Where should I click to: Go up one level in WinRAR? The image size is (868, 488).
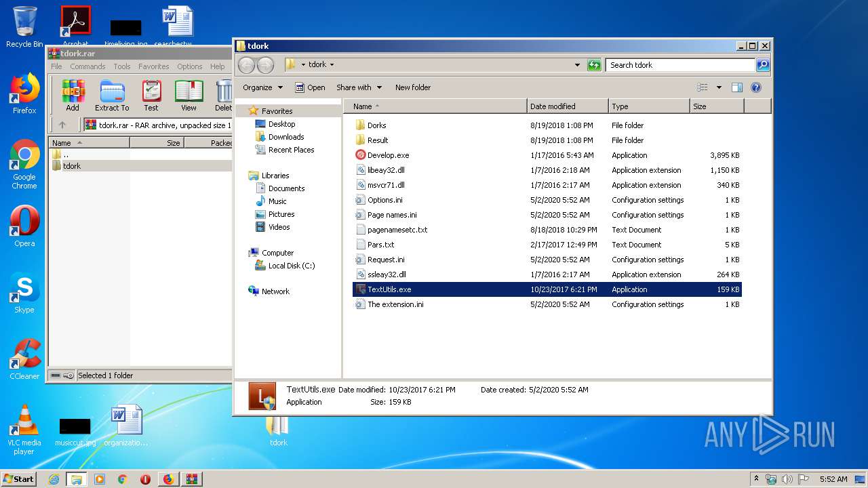pos(62,125)
